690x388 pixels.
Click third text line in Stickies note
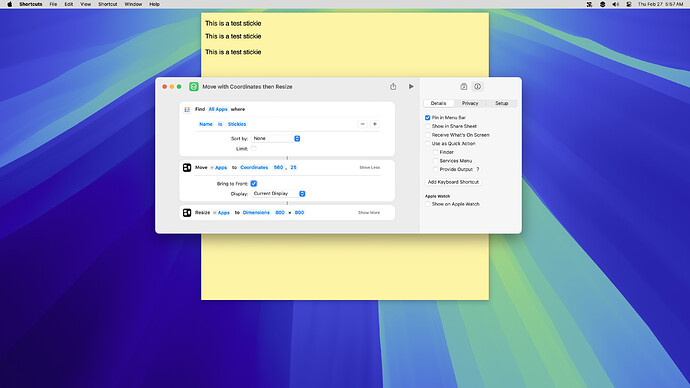(233, 52)
